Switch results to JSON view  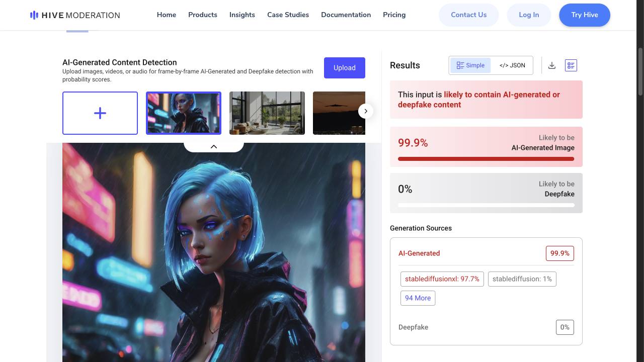[x=512, y=65]
